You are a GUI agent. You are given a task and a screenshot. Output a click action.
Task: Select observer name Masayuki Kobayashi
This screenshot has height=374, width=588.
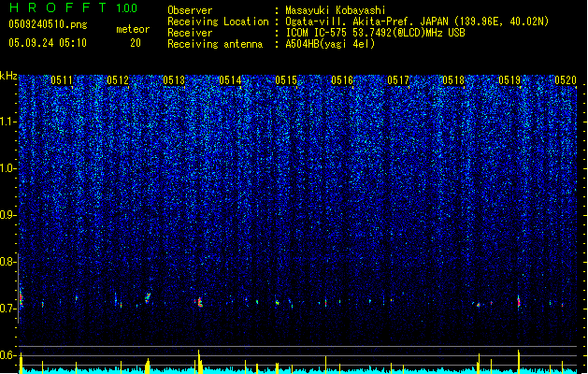pos(336,10)
